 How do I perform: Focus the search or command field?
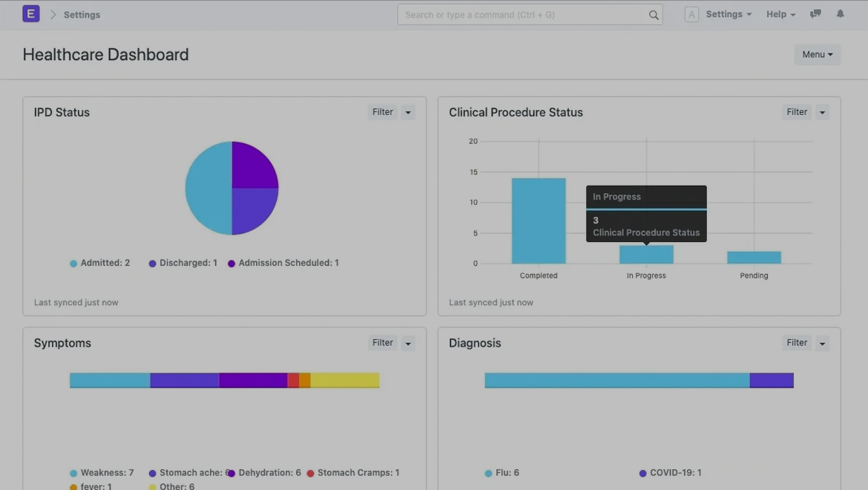tap(522, 15)
